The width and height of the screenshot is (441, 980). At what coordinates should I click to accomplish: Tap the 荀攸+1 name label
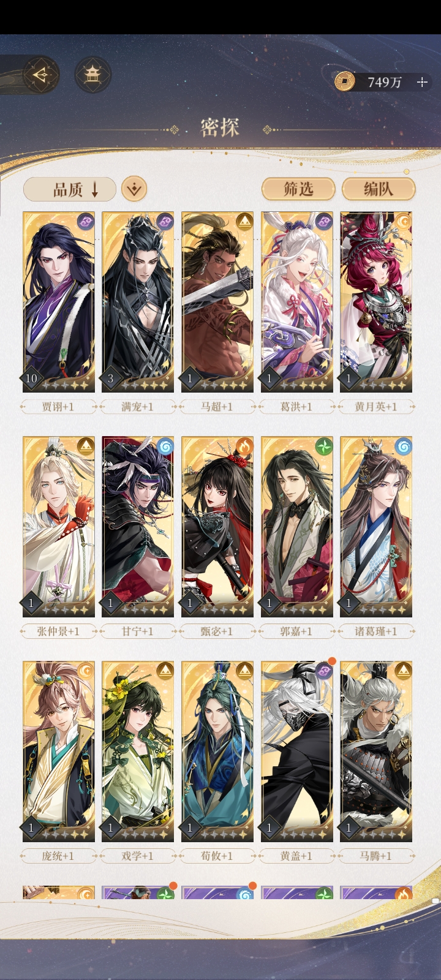217,856
